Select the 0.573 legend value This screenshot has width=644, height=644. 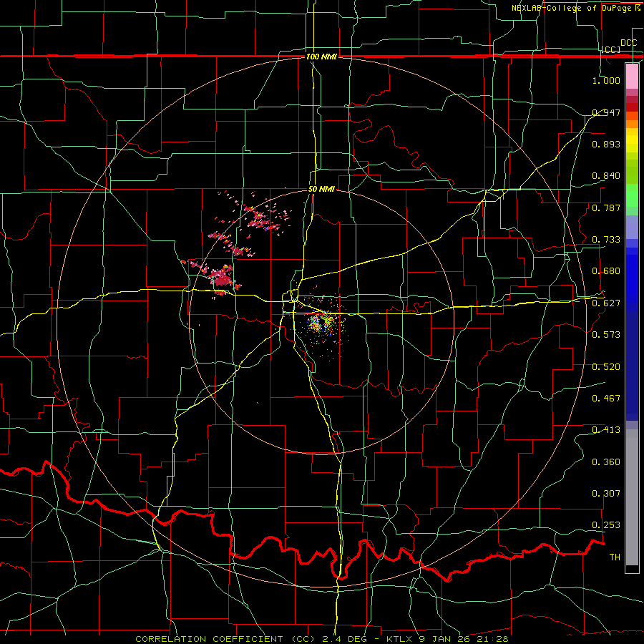coord(606,335)
